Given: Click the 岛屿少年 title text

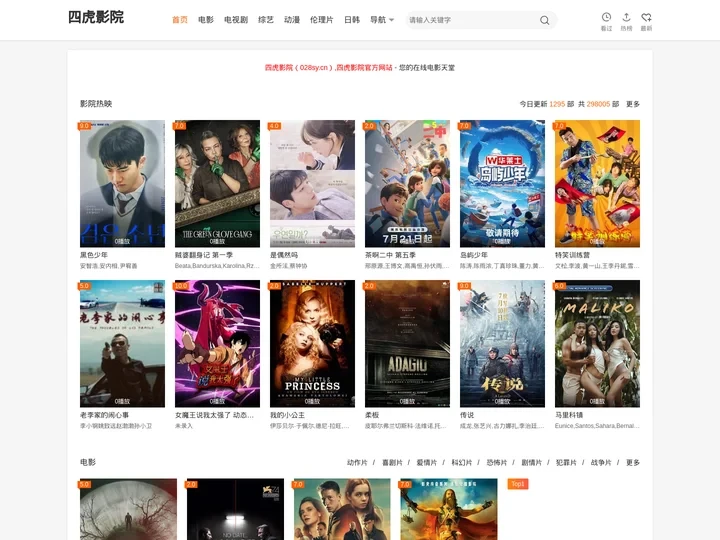Looking at the screenshot, I should [x=474, y=255].
